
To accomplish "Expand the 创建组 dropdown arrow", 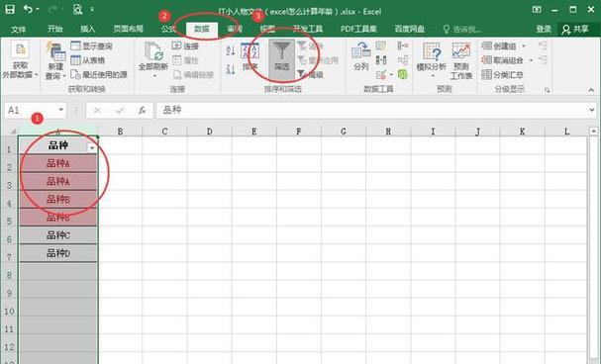I will pyautogui.click(x=524, y=45).
